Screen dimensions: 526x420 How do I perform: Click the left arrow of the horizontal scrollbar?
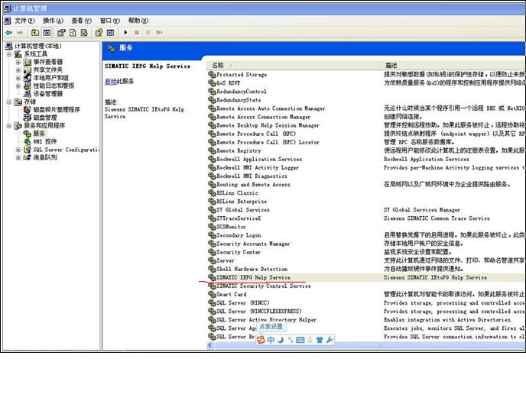pos(210,345)
